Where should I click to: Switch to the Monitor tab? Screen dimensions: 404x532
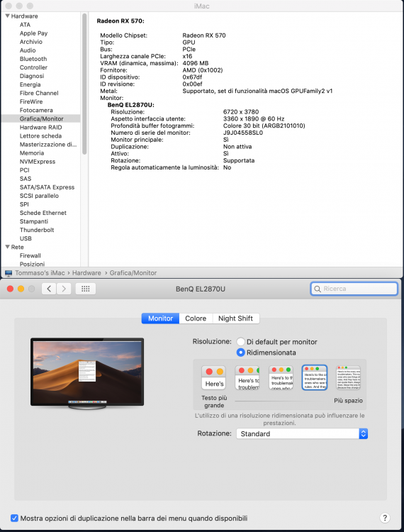160,318
